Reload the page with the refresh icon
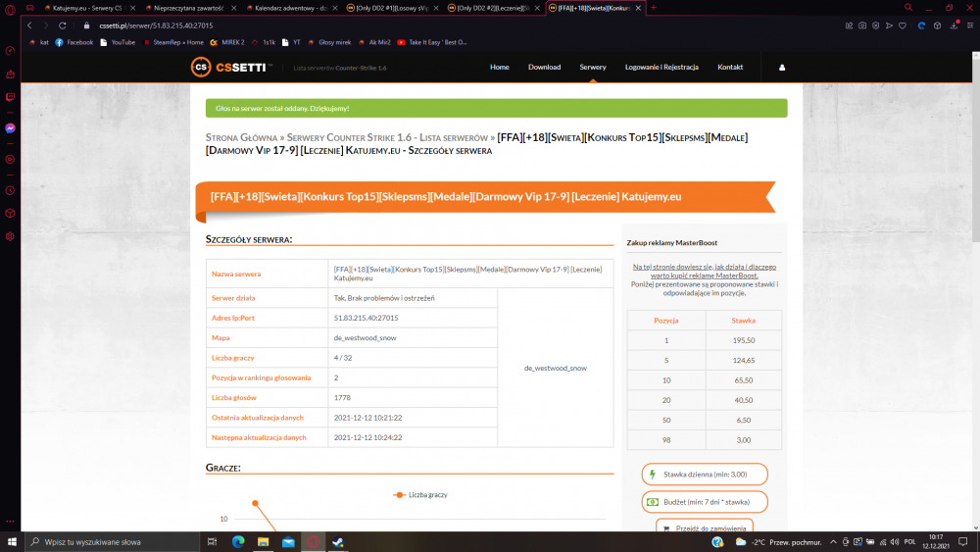 [x=63, y=25]
